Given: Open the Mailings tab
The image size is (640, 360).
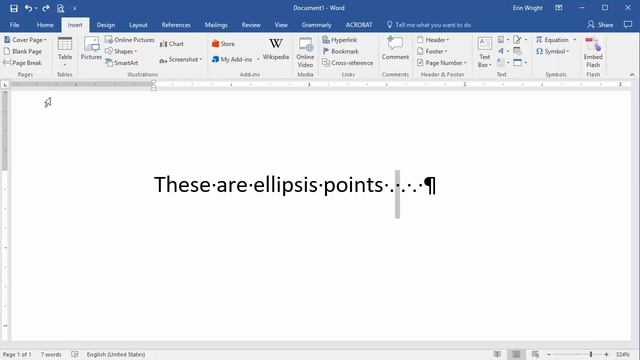Looking at the screenshot, I should click(x=216, y=25).
